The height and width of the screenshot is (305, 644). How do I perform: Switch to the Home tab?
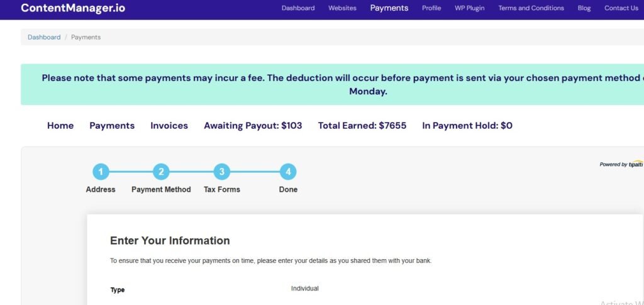pos(60,126)
